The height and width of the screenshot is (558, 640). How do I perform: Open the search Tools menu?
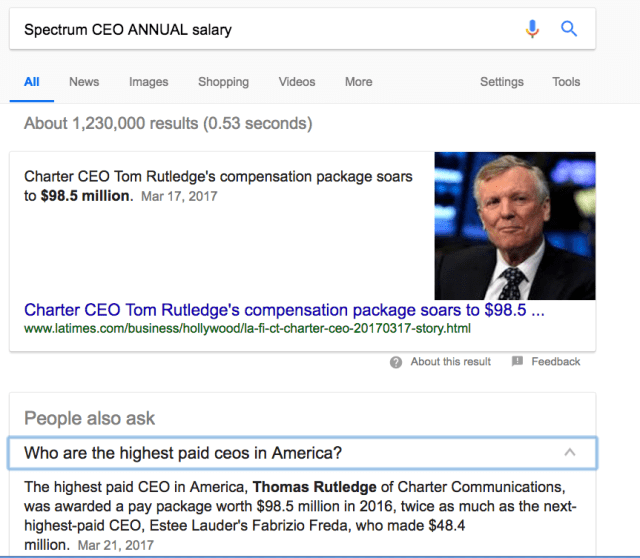point(566,82)
